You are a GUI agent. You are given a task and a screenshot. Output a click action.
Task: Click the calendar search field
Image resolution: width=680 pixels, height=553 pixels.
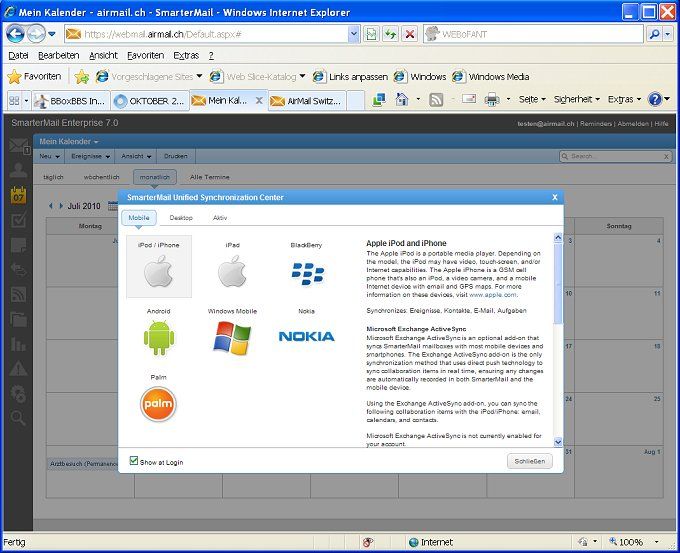[612, 157]
